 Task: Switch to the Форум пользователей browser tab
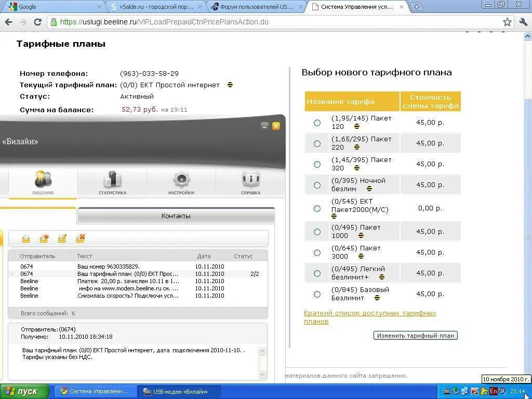[x=257, y=7]
